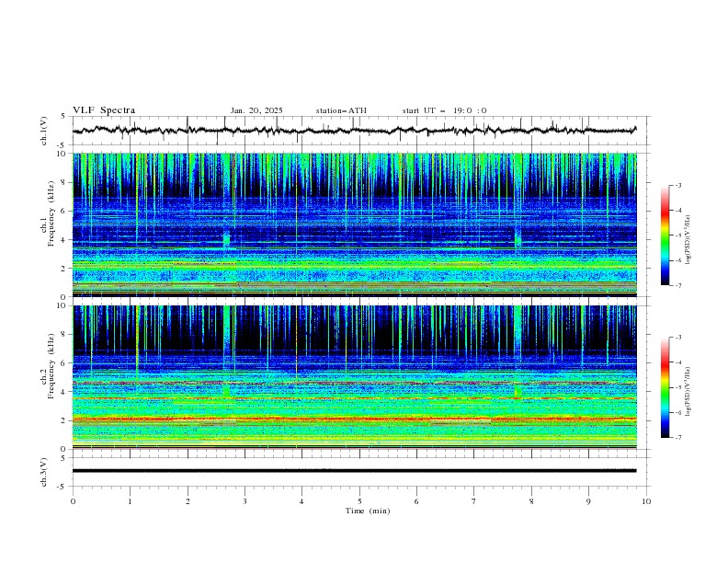Click the "-7" tick on the ch.1 colorbar
Screen dimensions: 728x563
coord(677,285)
